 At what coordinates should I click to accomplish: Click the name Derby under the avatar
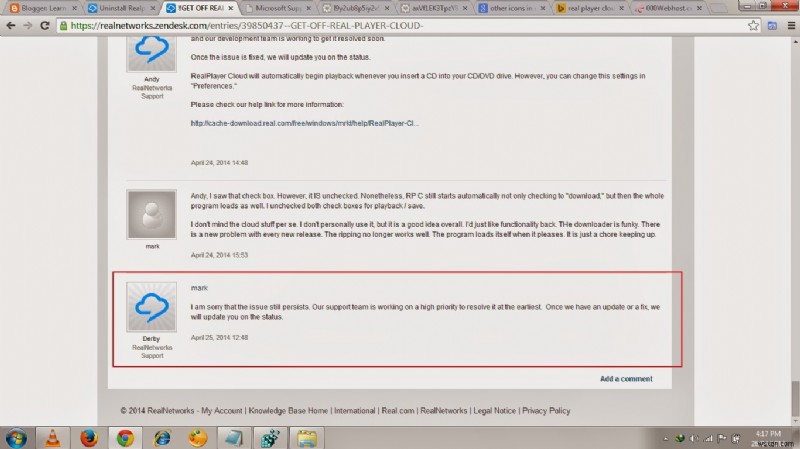click(x=152, y=338)
